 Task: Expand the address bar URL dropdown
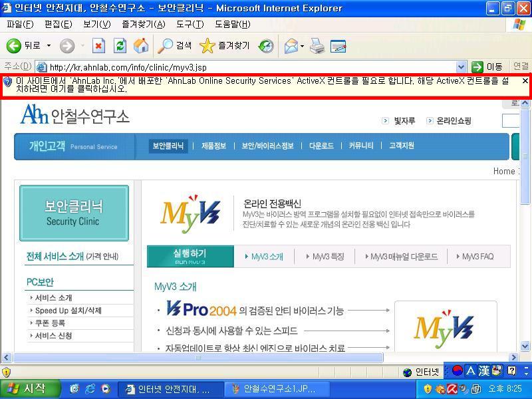[x=461, y=67]
